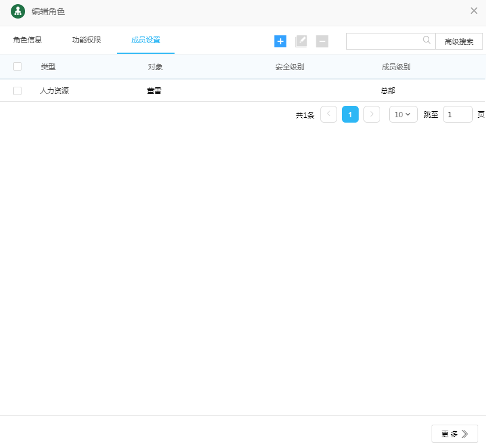Check the 人力资源 row checkbox

click(17, 91)
